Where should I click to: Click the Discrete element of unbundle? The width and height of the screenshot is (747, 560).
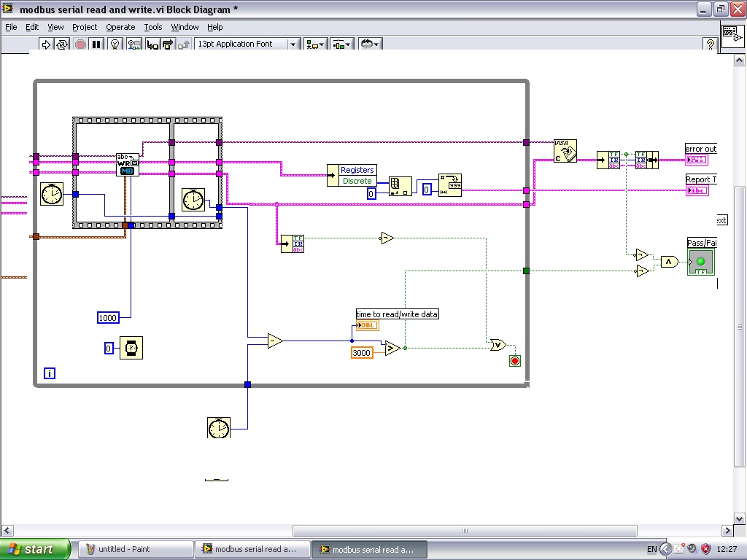357,181
